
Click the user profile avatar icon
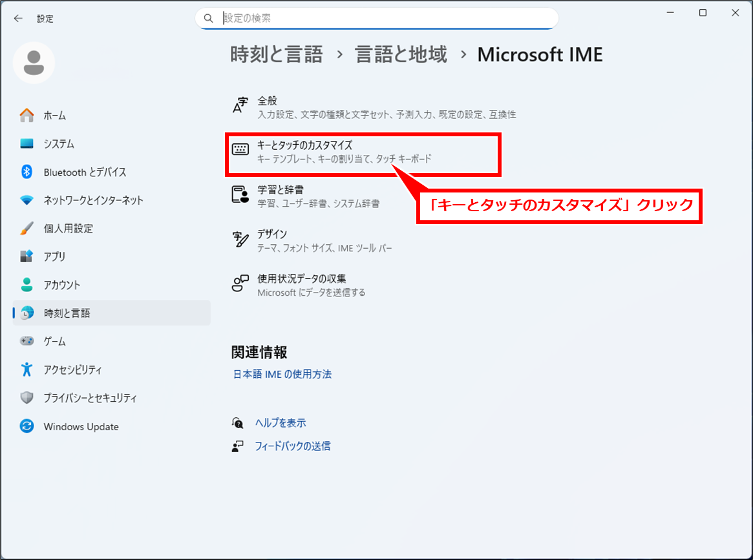click(x=34, y=63)
